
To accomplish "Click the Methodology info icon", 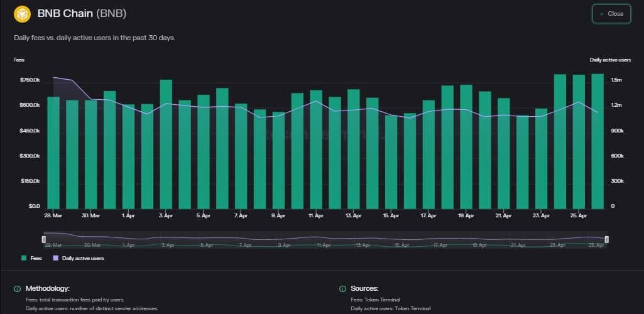I will (x=17, y=288).
